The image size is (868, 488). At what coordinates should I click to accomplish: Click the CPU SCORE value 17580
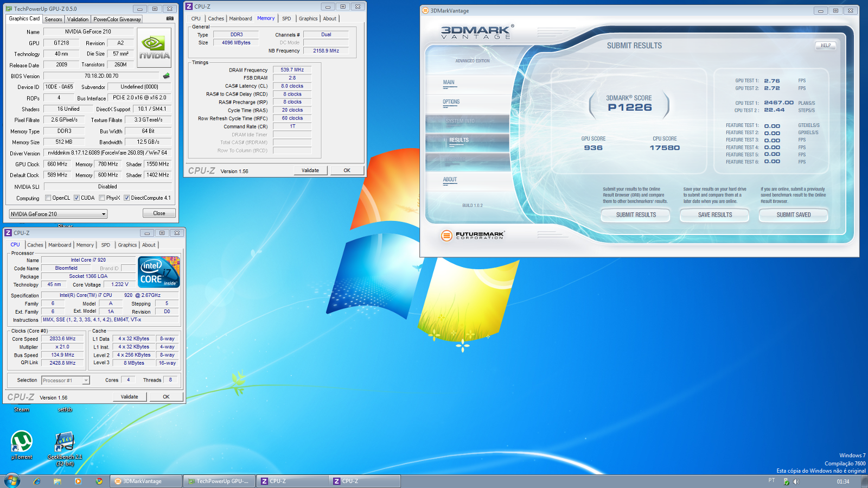click(x=665, y=148)
